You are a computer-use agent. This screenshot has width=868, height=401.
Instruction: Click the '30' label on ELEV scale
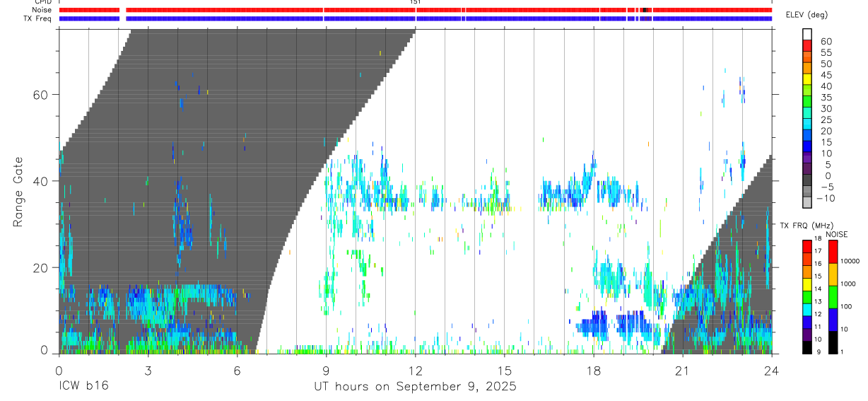coord(826,109)
